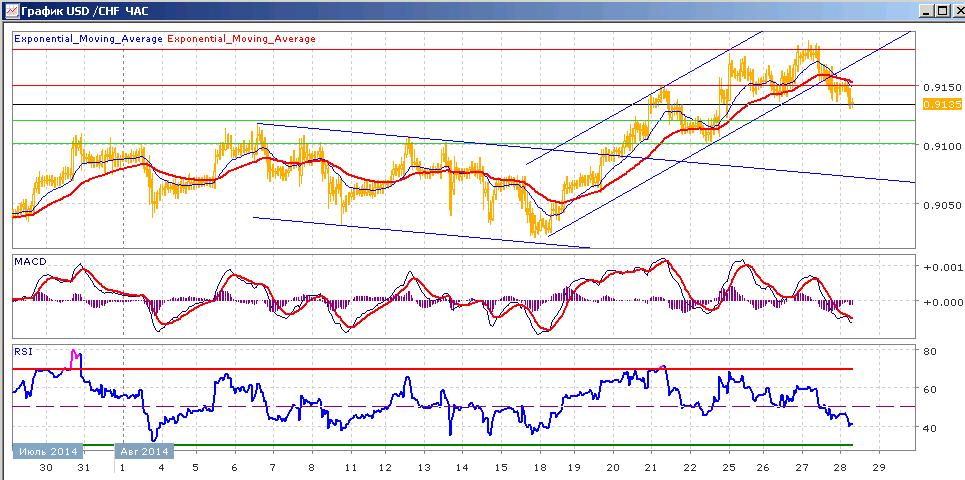The image size is (965, 480).
Task: Click date label 30 on time axis
Action: coord(46,468)
